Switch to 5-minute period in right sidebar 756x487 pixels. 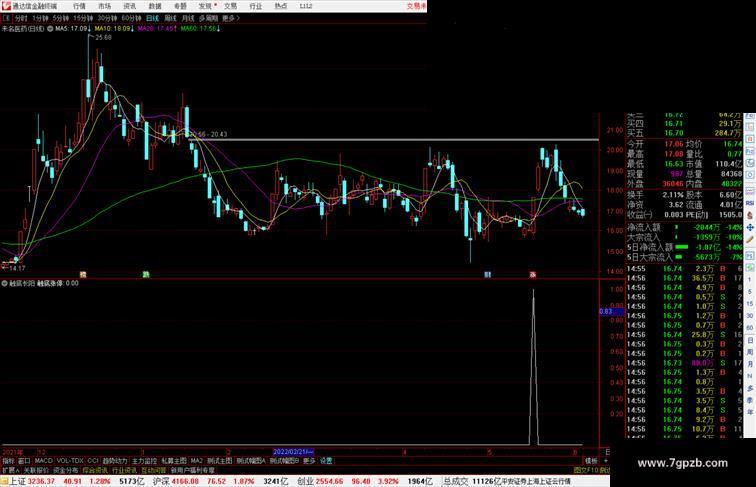(750, 292)
